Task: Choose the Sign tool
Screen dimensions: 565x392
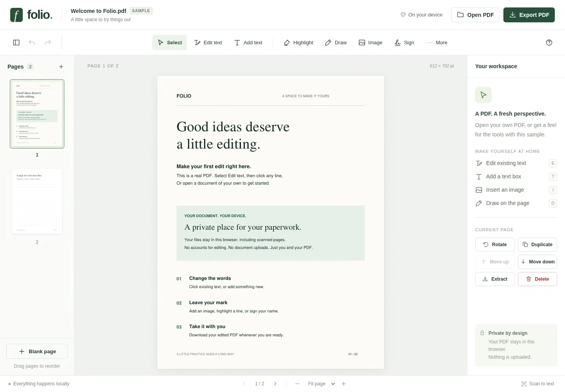Action: 404,42
